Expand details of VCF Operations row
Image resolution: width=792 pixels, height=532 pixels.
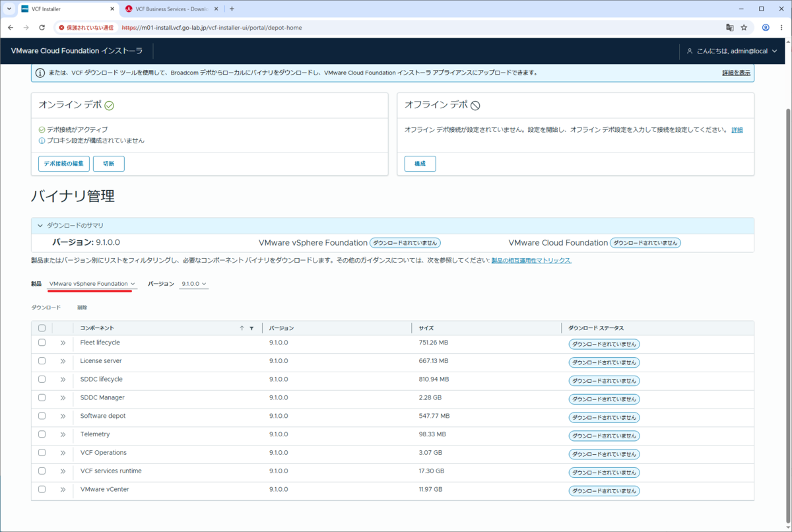tap(63, 453)
